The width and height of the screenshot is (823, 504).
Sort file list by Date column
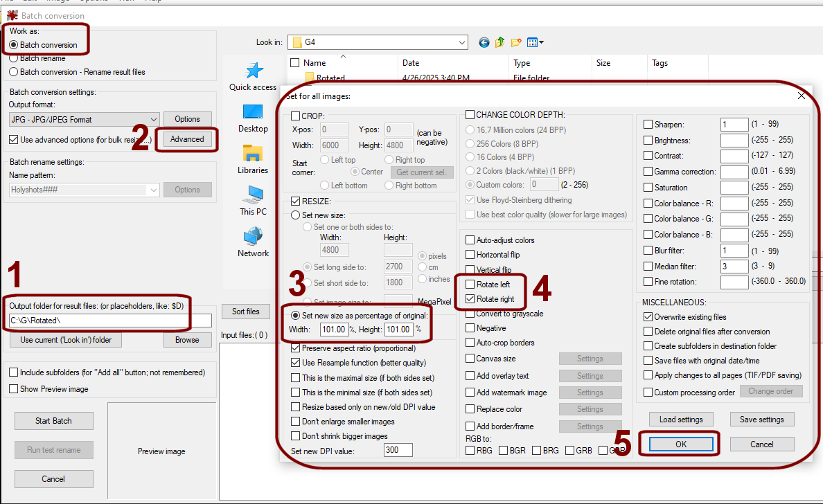pos(410,63)
